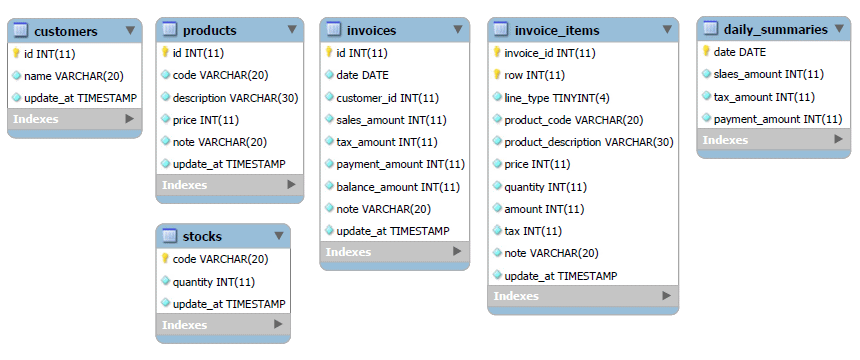
Task: Click the diamond icon beside name VARCHAR(20)
Action: [16, 75]
